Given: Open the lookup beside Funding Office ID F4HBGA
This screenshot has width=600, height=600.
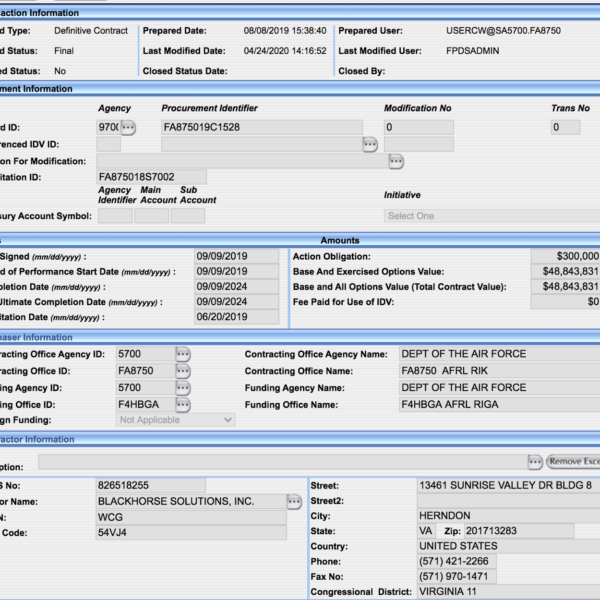Looking at the screenshot, I should pos(183,404).
